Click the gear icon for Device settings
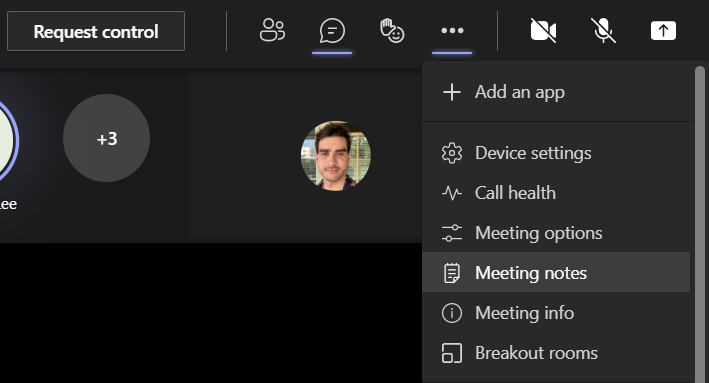 [452, 153]
